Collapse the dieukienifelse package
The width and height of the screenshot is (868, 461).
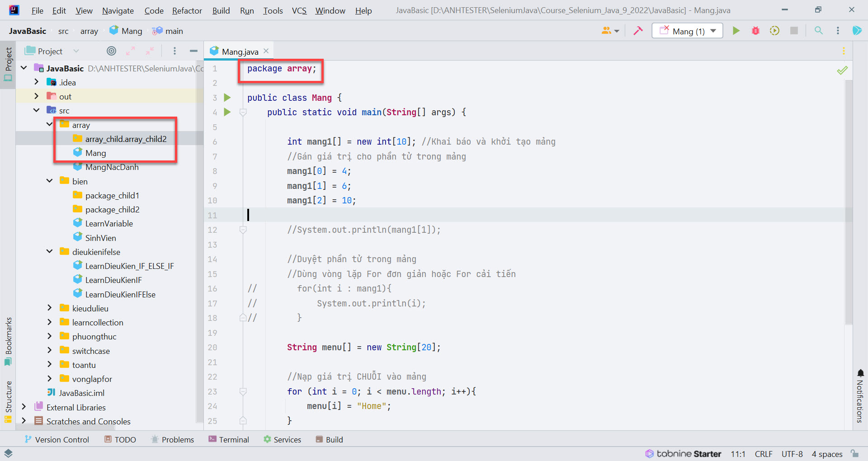tap(50, 252)
